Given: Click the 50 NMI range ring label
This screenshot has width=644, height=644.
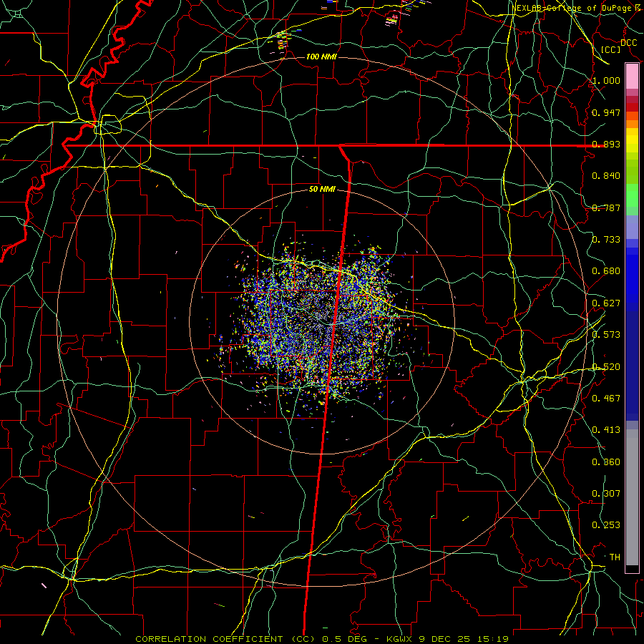Looking at the screenshot, I should click(322, 190).
